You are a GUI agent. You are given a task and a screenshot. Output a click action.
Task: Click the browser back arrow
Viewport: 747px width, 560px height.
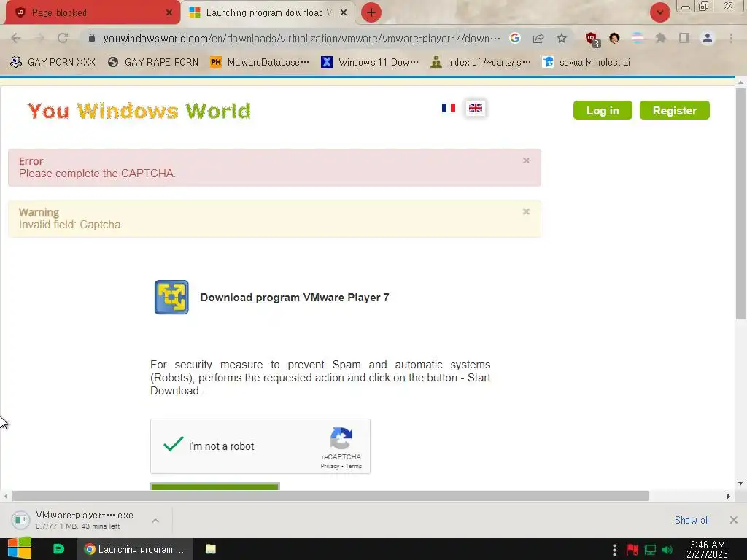coord(16,38)
